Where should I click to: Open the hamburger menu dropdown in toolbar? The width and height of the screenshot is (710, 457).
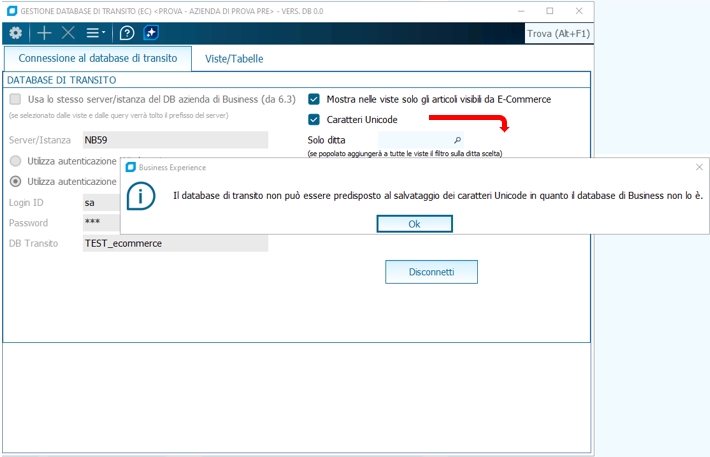(x=96, y=33)
